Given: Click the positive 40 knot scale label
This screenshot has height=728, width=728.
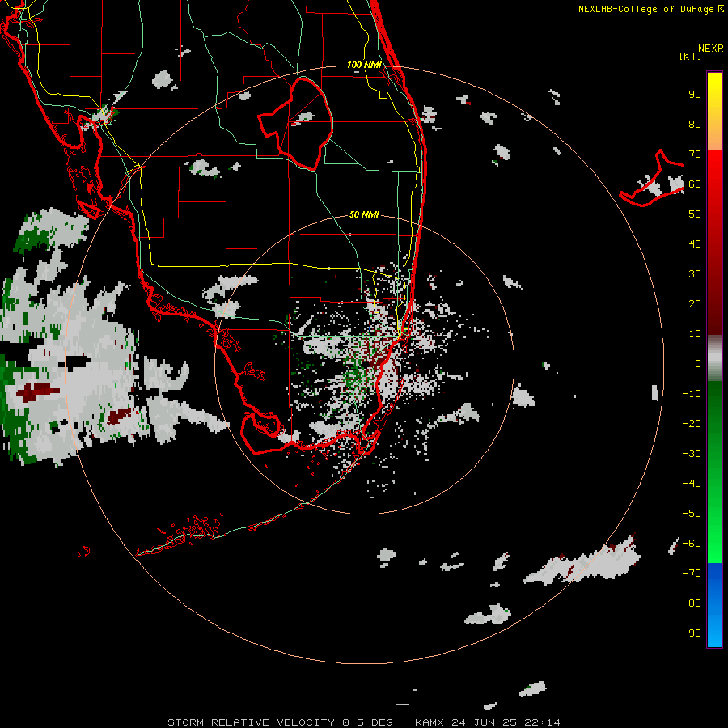Looking at the screenshot, I should click(695, 243).
